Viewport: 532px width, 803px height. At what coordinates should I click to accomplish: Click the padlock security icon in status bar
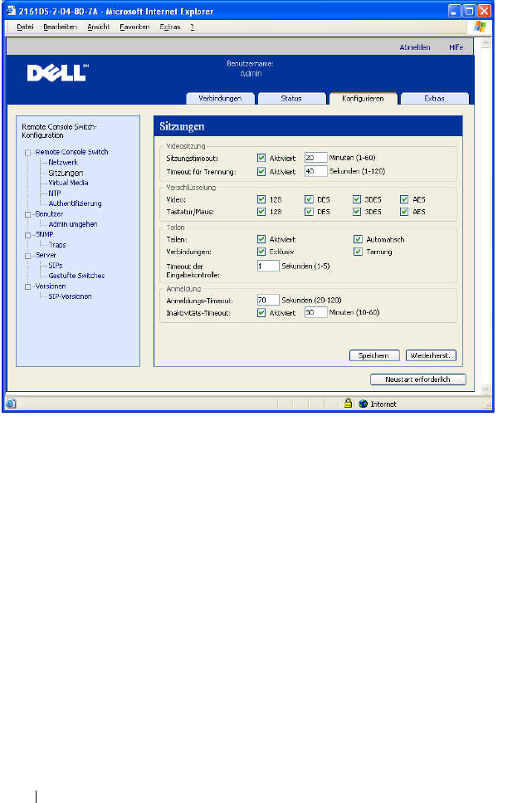349,403
